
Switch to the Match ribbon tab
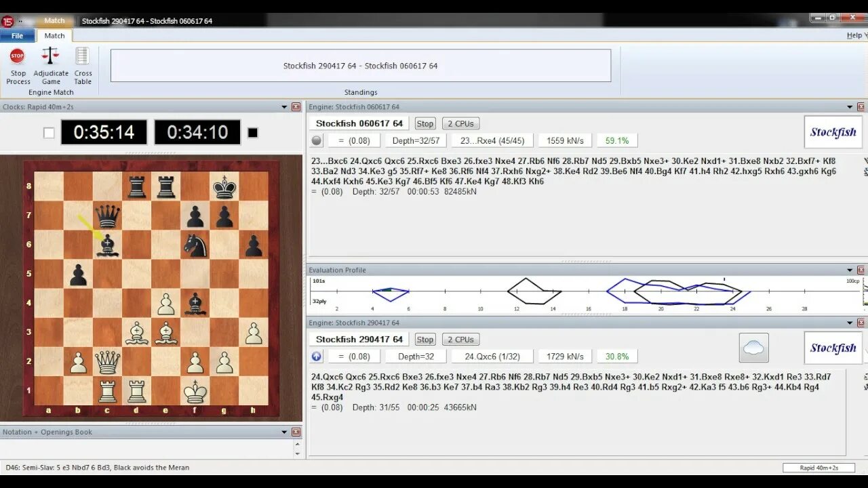click(54, 36)
